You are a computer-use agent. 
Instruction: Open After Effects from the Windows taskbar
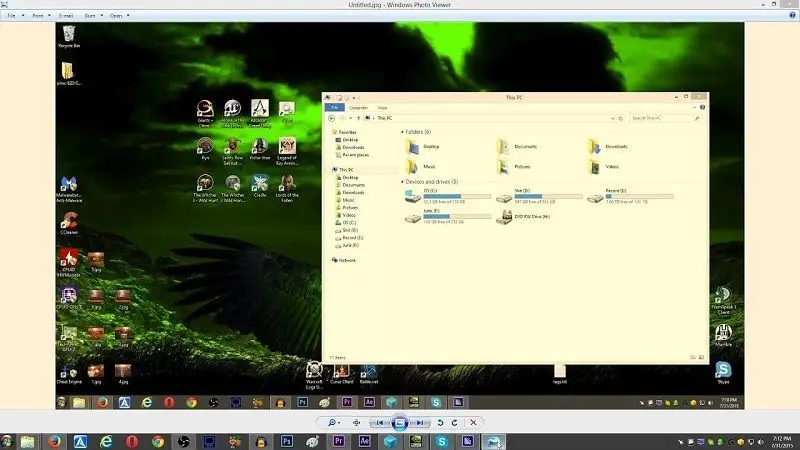tap(364, 441)
